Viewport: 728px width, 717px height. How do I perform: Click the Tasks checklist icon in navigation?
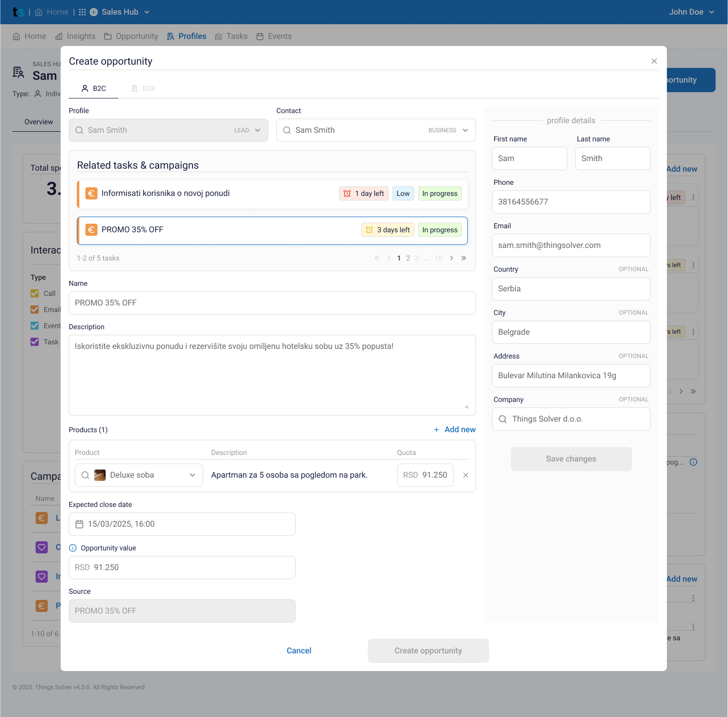pos(219,36)
